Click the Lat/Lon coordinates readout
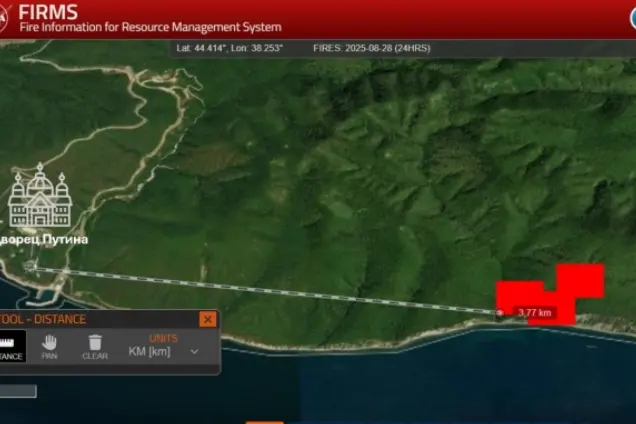This screenshot has width=636, height=424. tap(230, 48)
